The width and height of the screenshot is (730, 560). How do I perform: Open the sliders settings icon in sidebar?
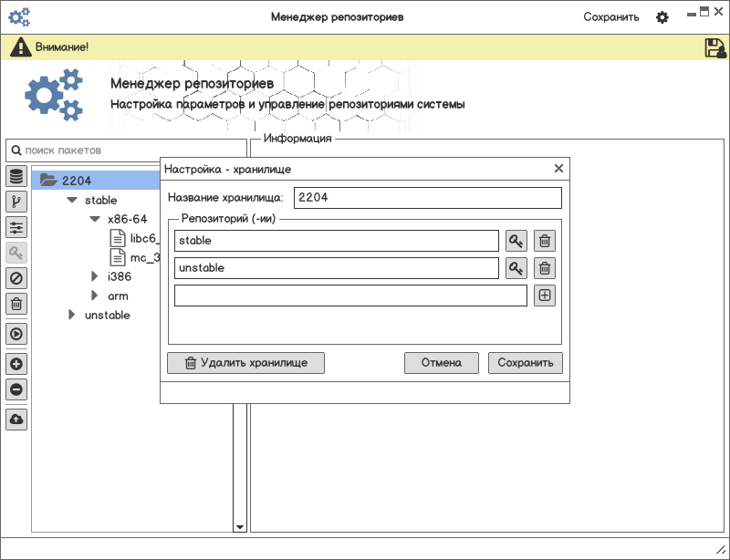tap(16, 227)
